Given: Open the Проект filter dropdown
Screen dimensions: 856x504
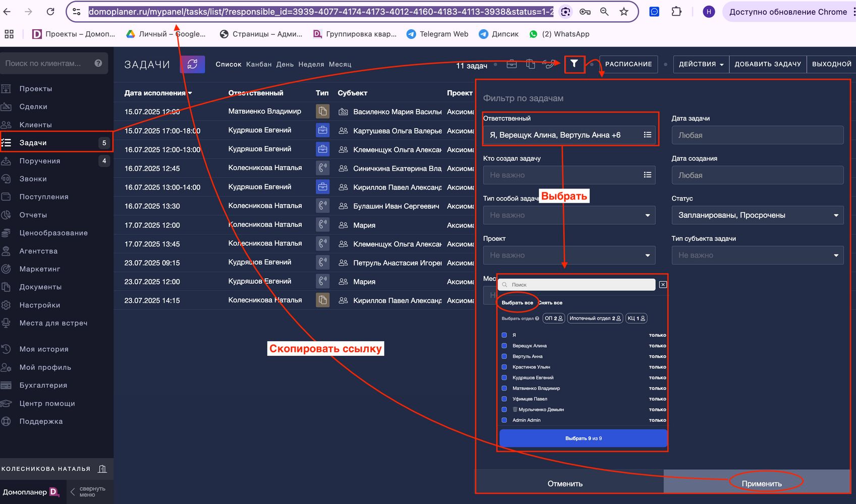Looking at the screenshot, I should [569, 256].
